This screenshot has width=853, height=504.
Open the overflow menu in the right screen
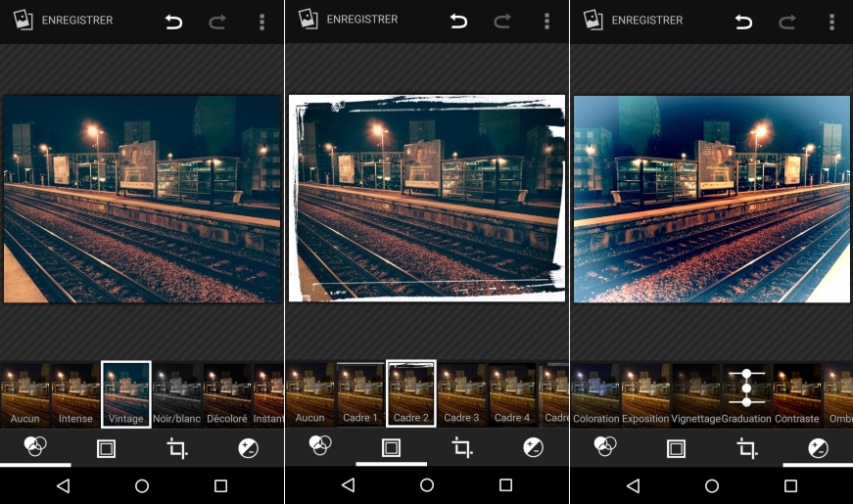coord(831,22)
